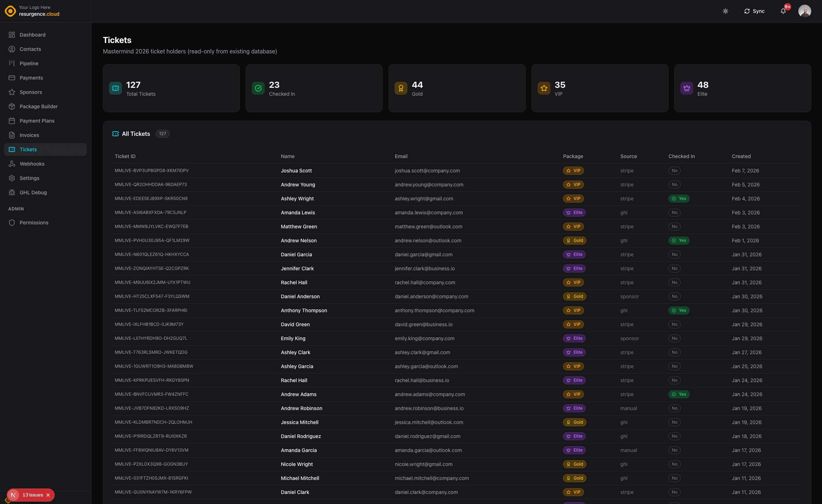Select the Dashboard grid icon in sidebar

click(11, 34)
